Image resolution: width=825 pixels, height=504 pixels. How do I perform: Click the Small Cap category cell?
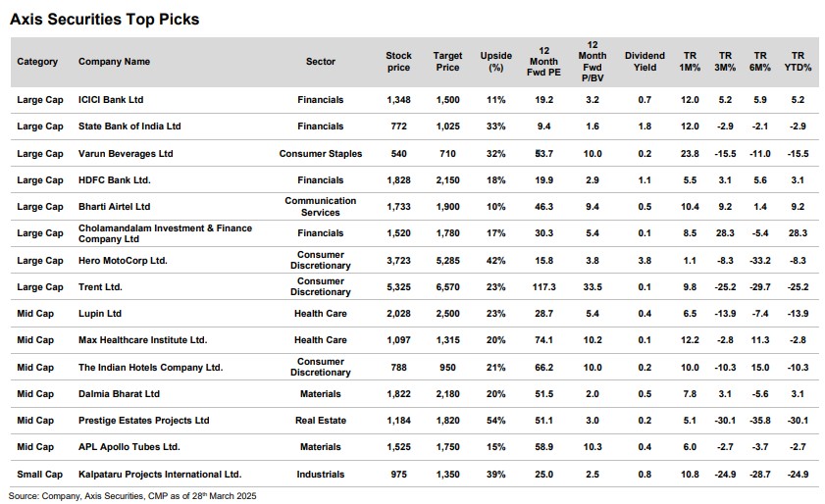pos(40,475)
